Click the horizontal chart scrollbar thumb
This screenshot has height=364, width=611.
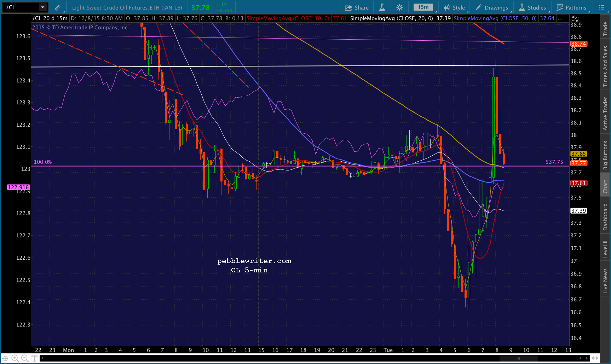point(519,358)
